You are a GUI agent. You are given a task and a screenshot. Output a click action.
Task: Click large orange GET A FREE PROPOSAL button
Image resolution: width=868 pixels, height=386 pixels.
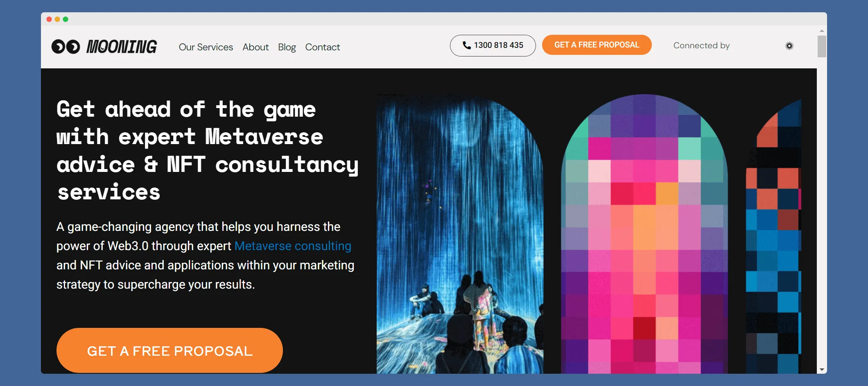170,350
